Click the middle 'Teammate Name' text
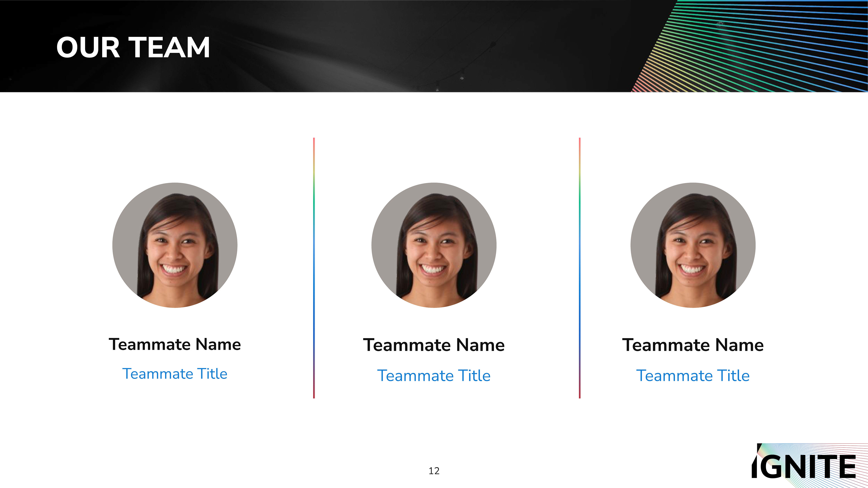The image size is (868, 488). coord(434,345)
